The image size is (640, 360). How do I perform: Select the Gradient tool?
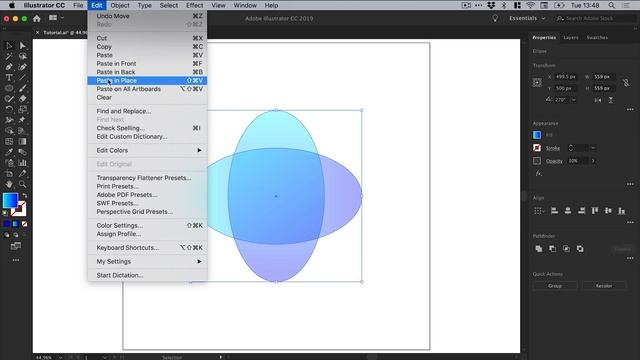[22, 141]
